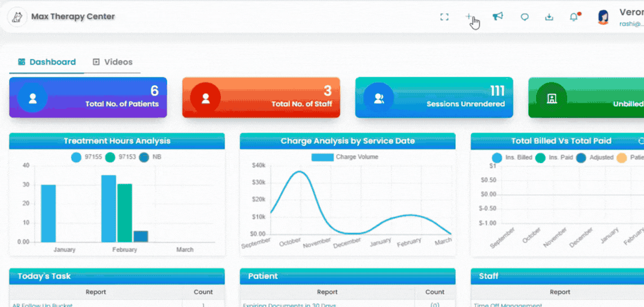Open the plus quick-add icon
The width and height of the screenshot is (644, 307).
pos(469,16)
